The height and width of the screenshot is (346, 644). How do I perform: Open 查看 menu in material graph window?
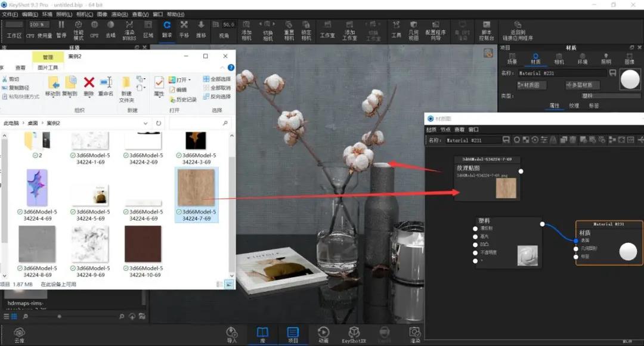point(459,129)
